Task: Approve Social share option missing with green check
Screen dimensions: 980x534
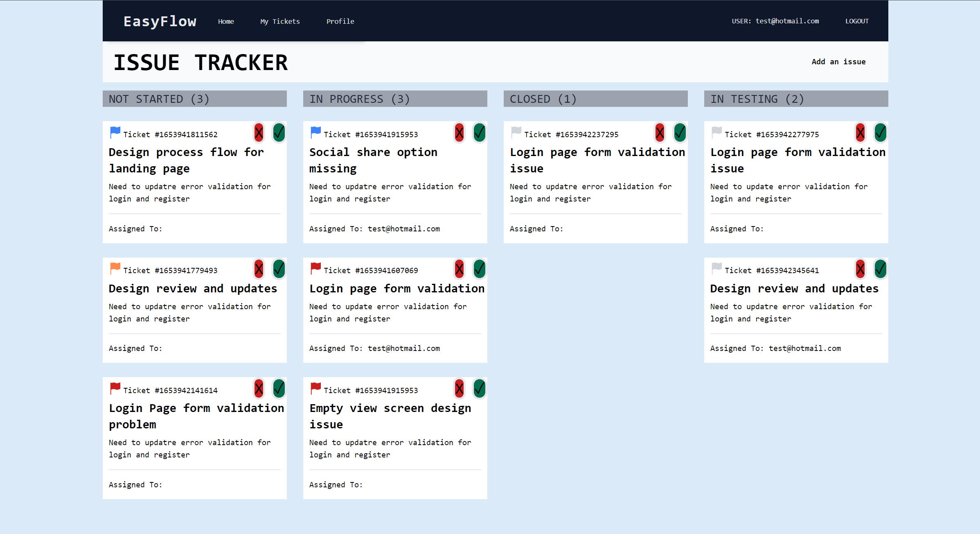Action: (x=479, y=133)
